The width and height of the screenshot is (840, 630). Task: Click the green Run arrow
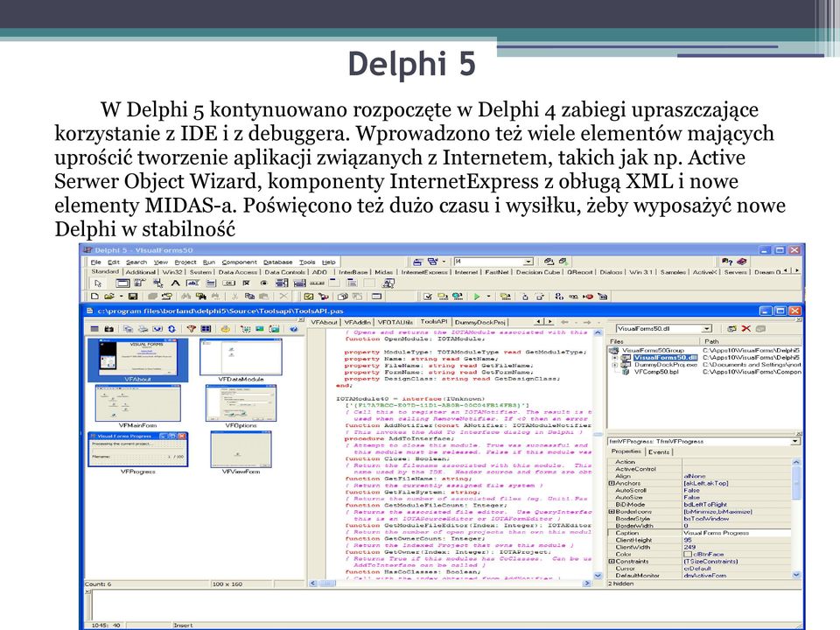(x=477, y=297)
